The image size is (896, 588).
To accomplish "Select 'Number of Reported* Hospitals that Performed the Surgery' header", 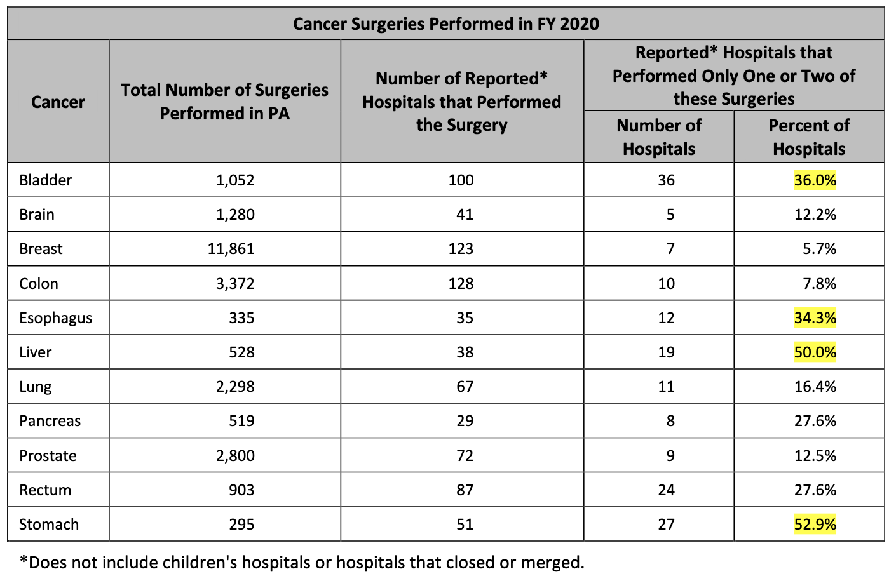I will [461, 102].
